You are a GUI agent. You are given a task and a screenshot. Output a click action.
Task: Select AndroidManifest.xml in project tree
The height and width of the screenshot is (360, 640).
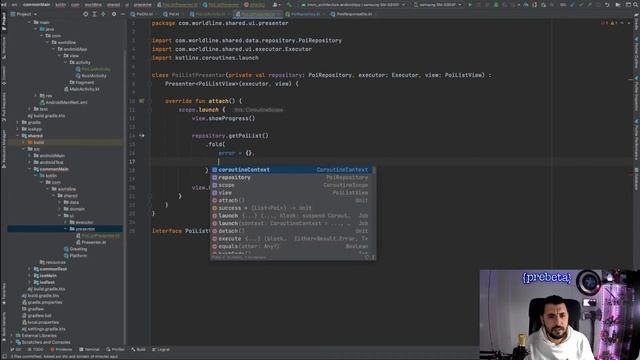[x=63, y=102]
